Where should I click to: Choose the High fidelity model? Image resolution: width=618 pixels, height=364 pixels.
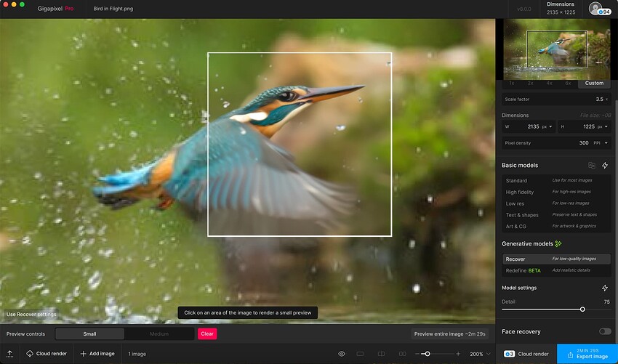(x=520, y=192)
